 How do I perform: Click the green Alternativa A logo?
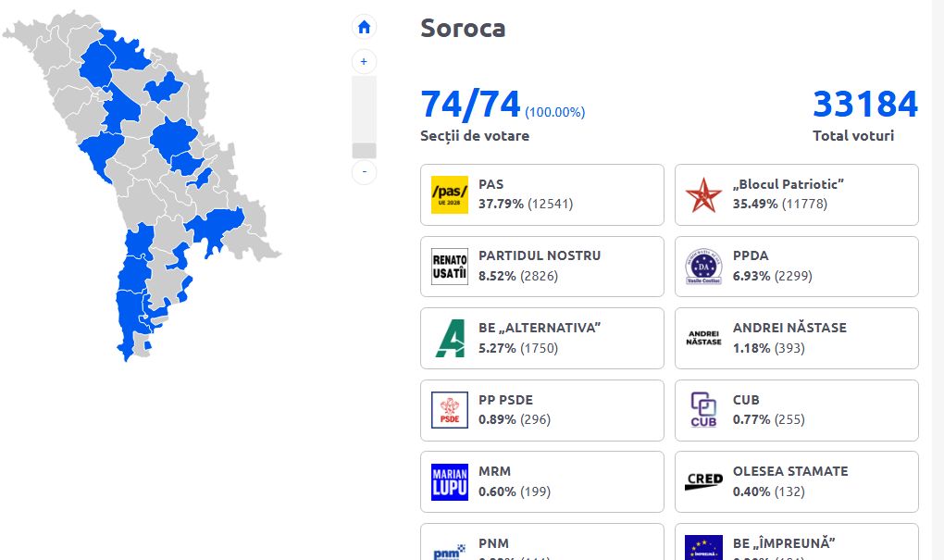point(451,339)
